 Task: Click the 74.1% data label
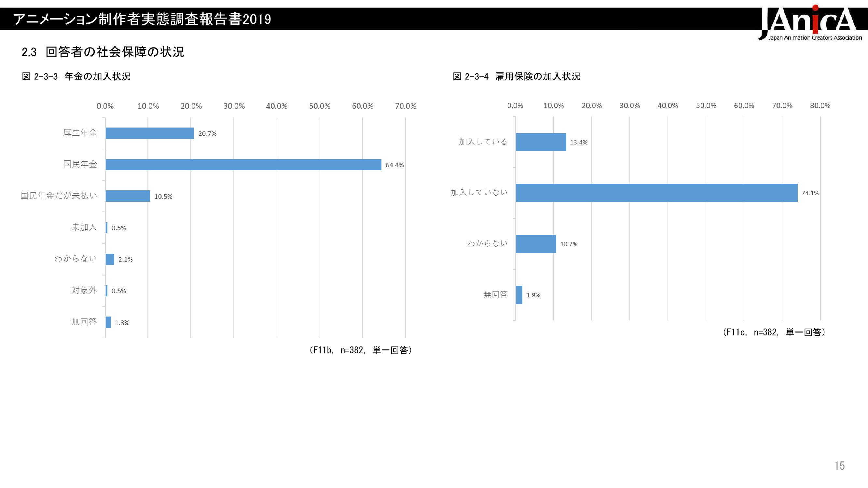click(x=810, y=193)
